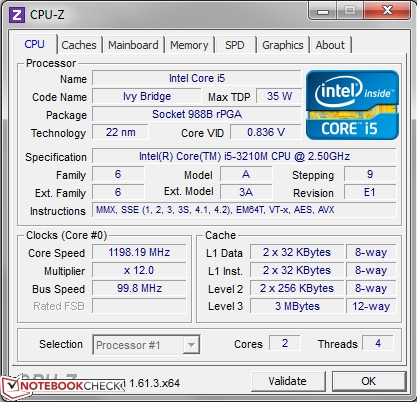Screen dimensions: 417x402
Task: Click the Stepping value 9
Action: tap(370, 174)
